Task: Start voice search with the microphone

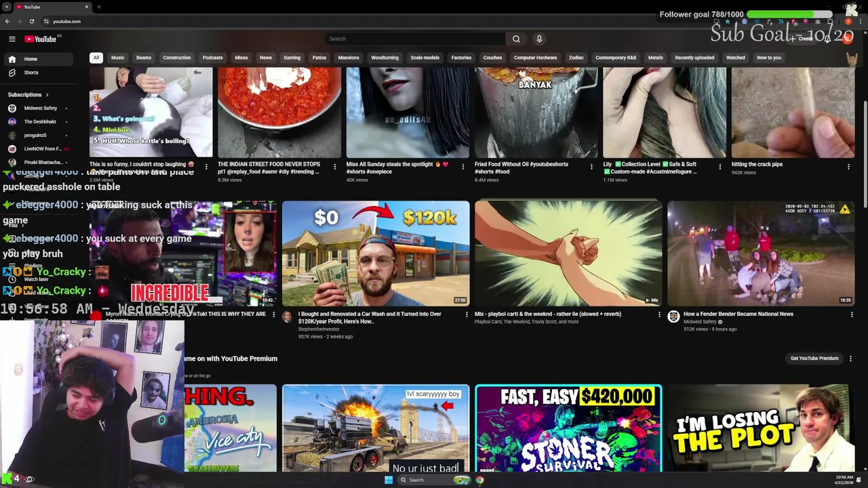Action: coord(539,39)
